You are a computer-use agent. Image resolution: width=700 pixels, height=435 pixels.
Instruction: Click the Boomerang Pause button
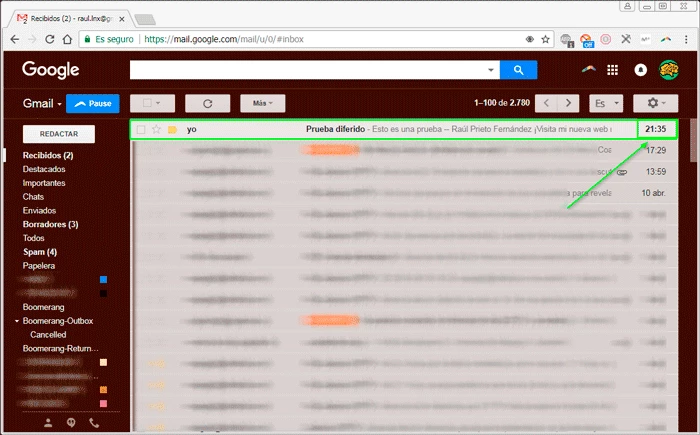tap(93, 104)
